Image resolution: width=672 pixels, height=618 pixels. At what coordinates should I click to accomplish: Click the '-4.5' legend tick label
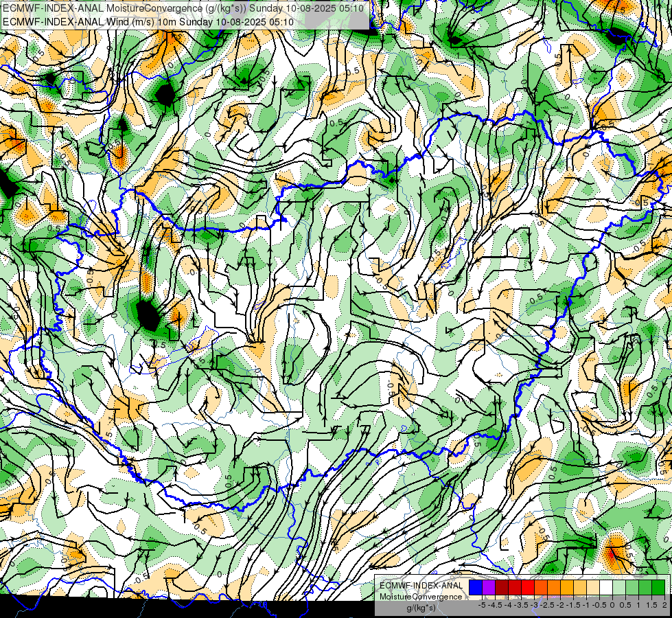pos(496,605)
